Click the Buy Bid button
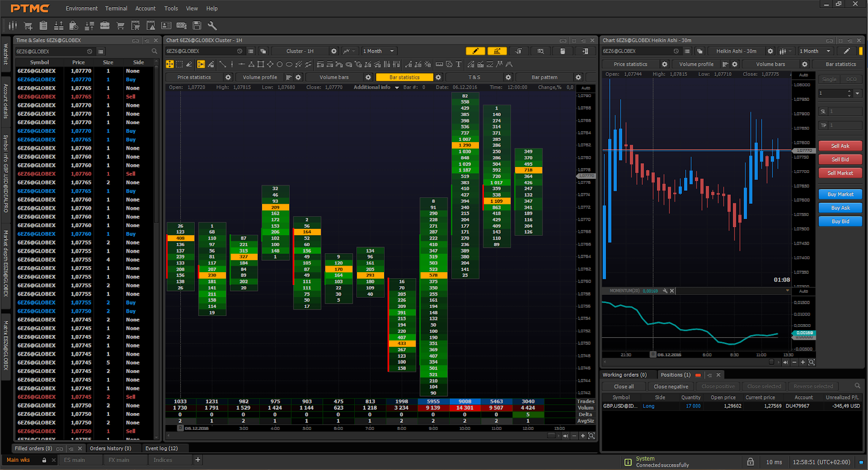This screenshot has height=470, width=868. coord(840,221)
